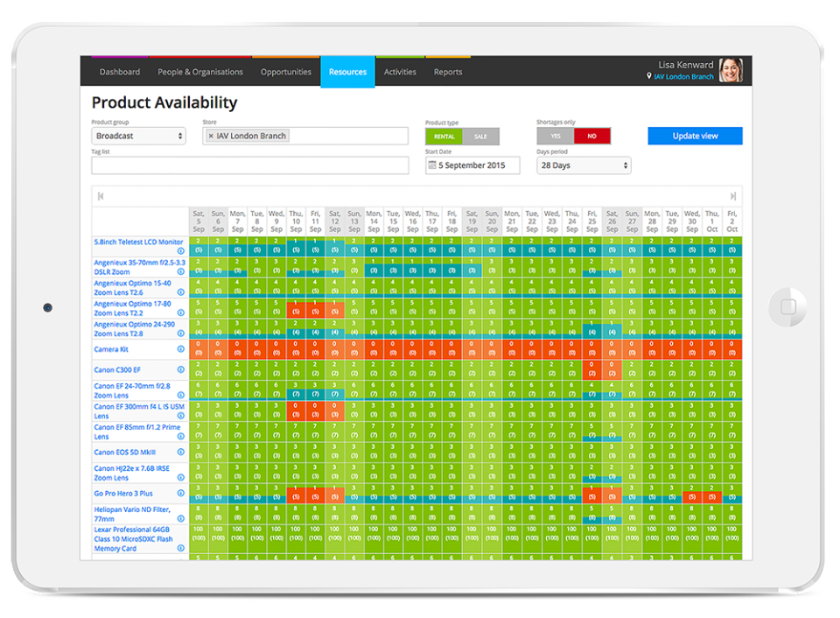Select RENTAL product type
Screen dimensions: 840x618
[x=444, y=137]
